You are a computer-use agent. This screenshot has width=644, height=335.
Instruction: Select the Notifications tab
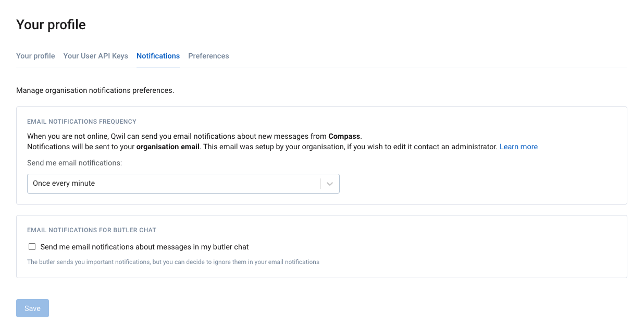[158, 56]
